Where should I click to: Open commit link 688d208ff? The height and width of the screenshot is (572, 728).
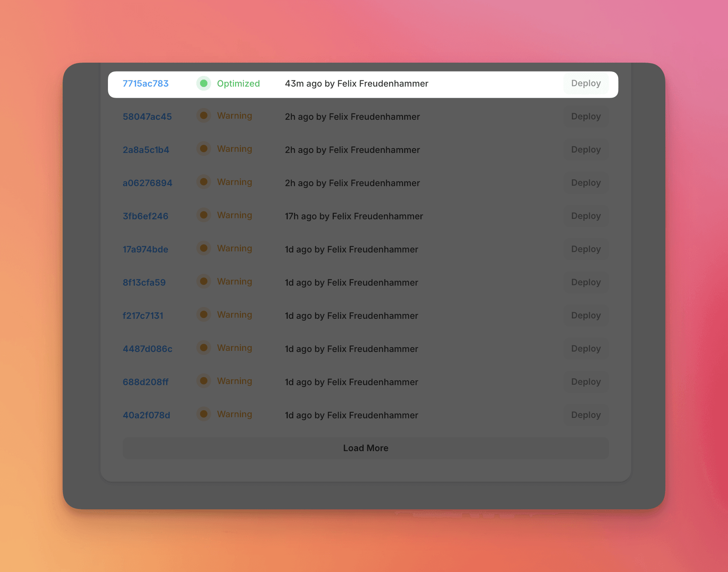tap(146, 382)
